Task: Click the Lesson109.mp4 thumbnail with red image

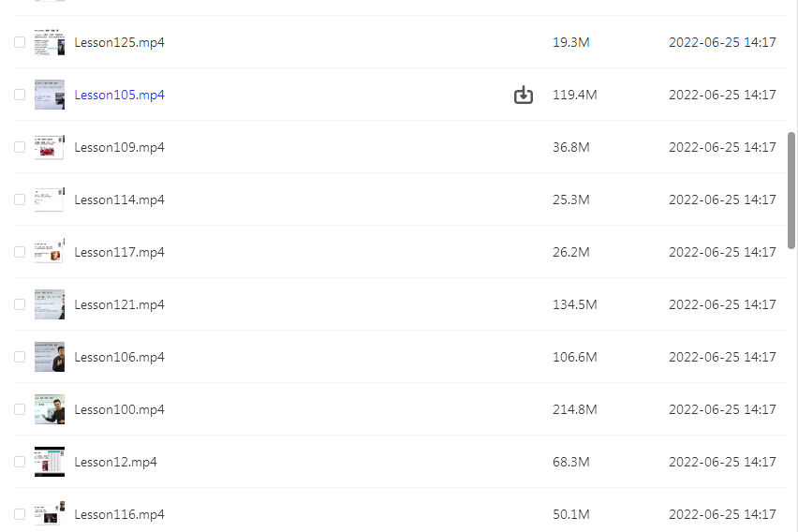Action: pyautogui.click(x=50, y=147)
